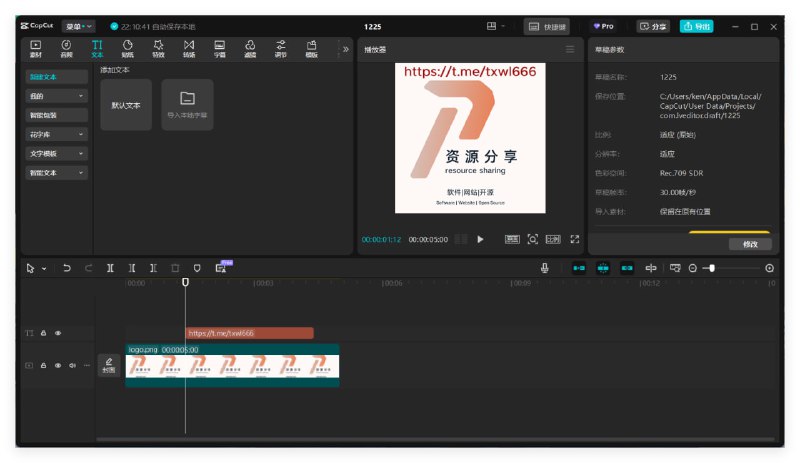This screenshot has width=800, height=463.
Task: Open the 模板 templates panel icon
Action: coord(311,48)
